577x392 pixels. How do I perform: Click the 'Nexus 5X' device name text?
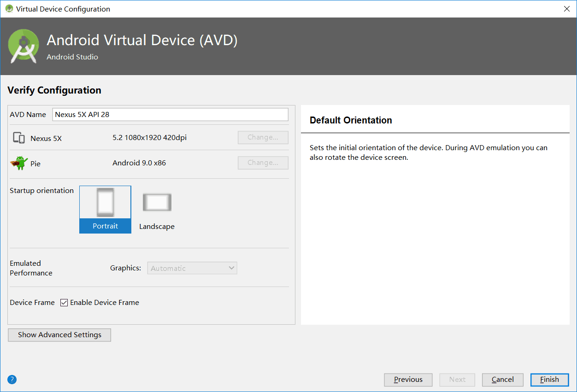46,138
